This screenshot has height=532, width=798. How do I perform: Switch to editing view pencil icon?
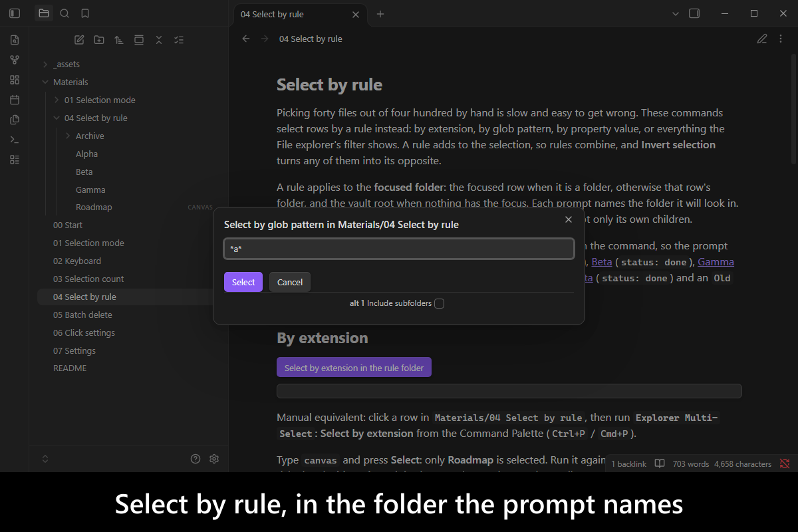762,39
